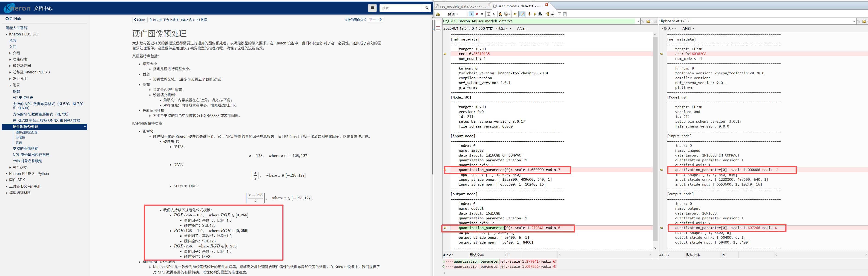This screenshot has height=276, width=868.
Task: Close the res_models_data.txt tab
Action: pos(489,5)
